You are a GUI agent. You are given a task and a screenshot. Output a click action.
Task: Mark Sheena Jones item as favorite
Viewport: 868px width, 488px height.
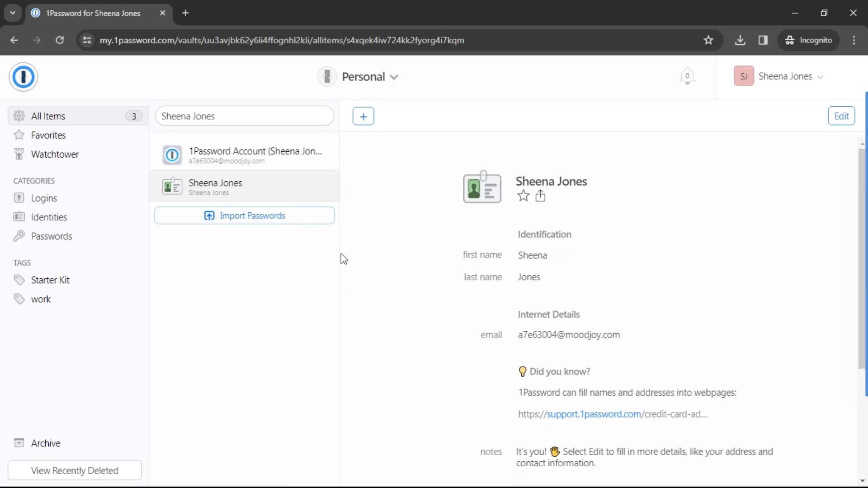(x=523, y=196)
